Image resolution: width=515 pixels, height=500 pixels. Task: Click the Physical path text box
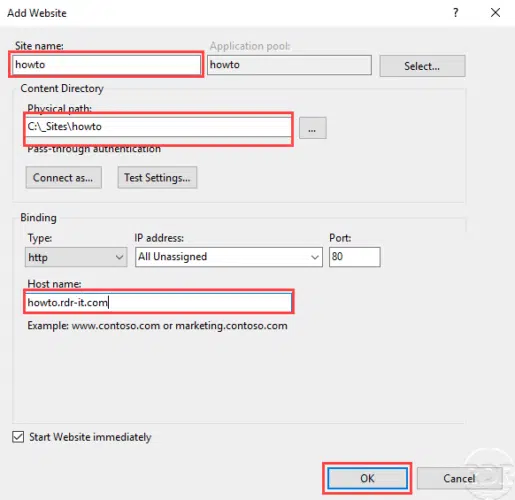(158, 127)
